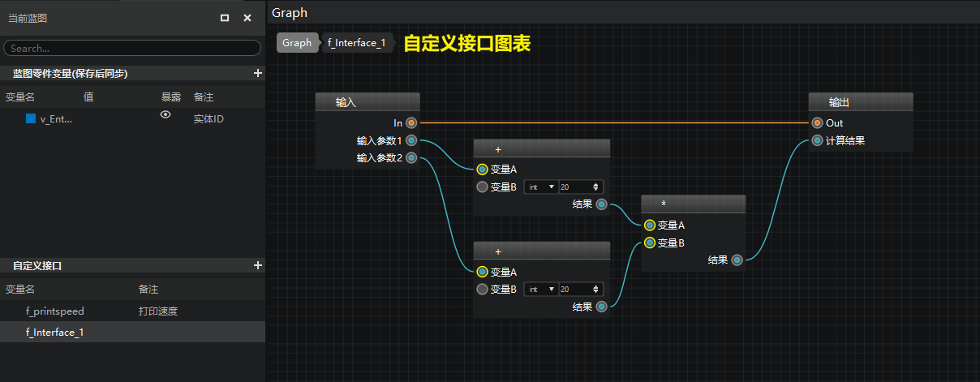Click the 输入参数1 output pin

412,140
